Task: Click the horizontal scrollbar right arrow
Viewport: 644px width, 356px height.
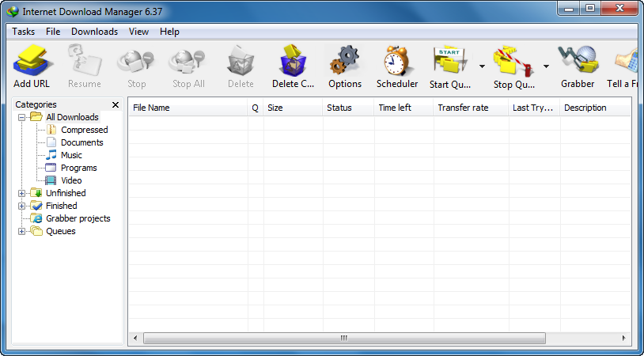Action: [624, 339]
